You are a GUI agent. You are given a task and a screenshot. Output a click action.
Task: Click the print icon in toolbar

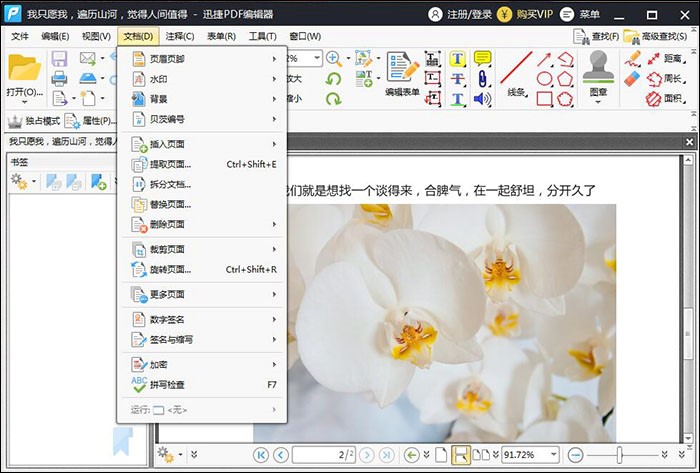point(59,78)
